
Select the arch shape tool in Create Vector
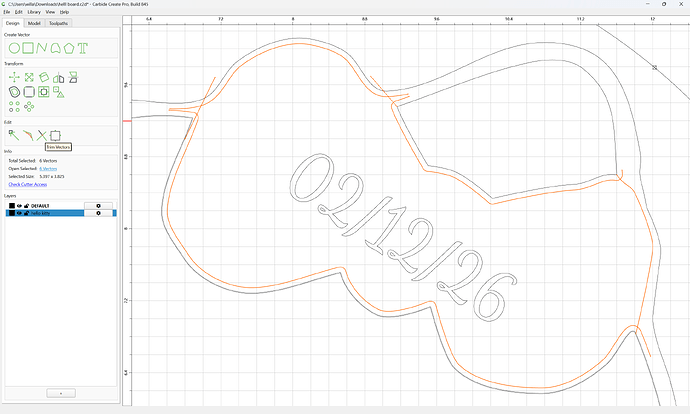(x=55, y=48)
